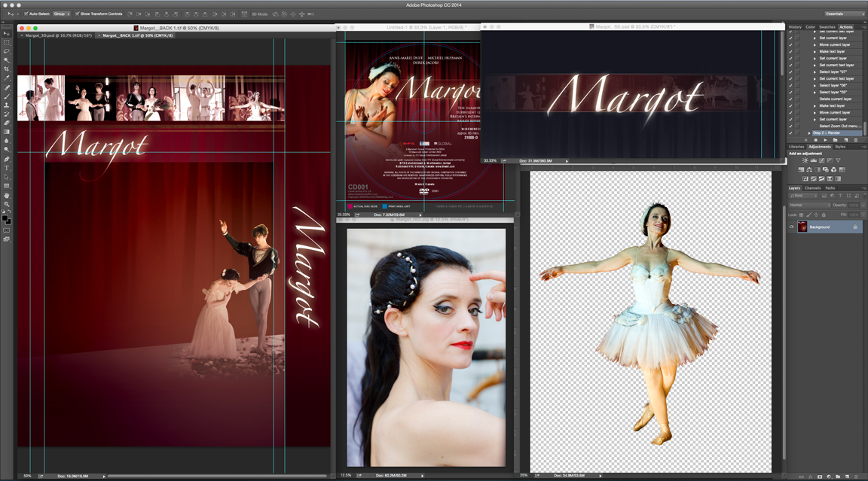The height and width of the screenshot is (481, 868).
Task: Select the Brush tool
Action: 7,96
